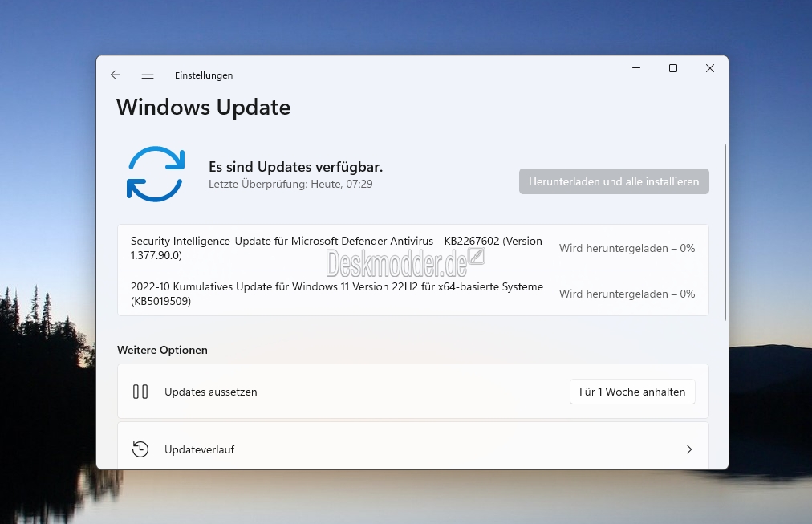This screenshot has width=812, height=524.
Task: Open the hamburger navigation menu
Action: pos(148,75)
